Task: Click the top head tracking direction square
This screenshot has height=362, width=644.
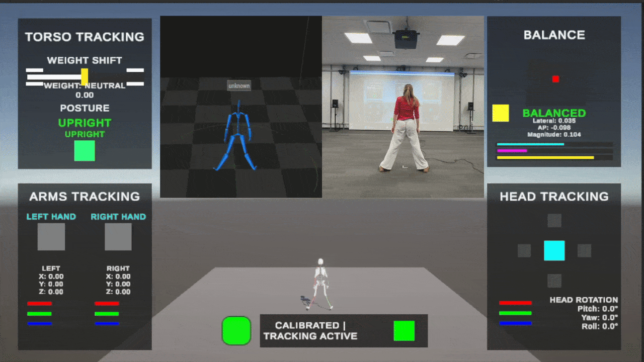Action: [554, 220]
